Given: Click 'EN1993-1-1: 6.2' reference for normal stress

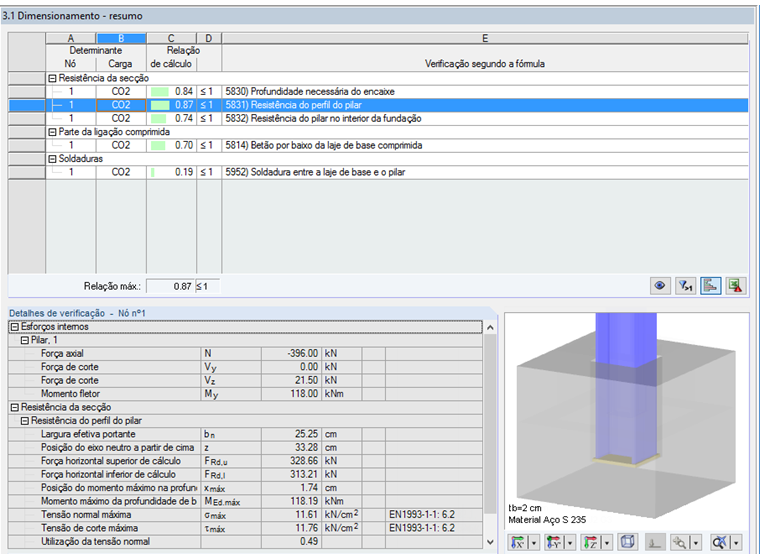Looking at the screenshot, I should 422,514.
